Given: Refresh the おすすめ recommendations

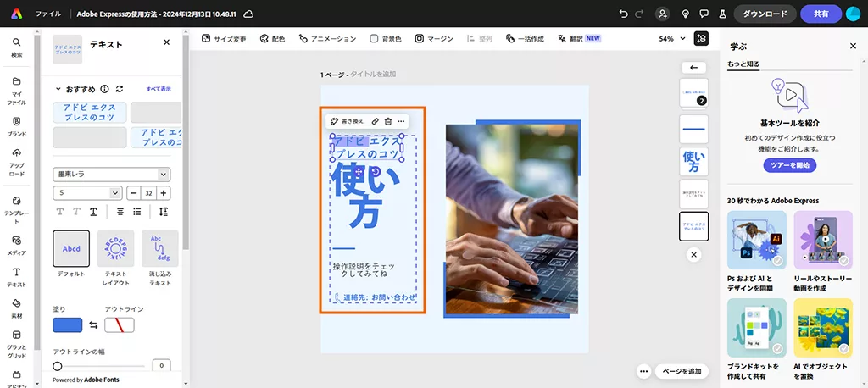Looking at the screenshot, I should [x=119, y=89].
